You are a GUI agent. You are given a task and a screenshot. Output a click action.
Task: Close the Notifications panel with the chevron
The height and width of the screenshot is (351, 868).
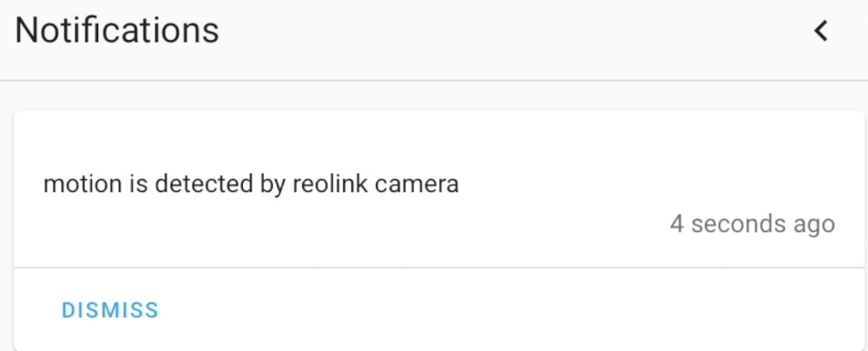[822, 30]
